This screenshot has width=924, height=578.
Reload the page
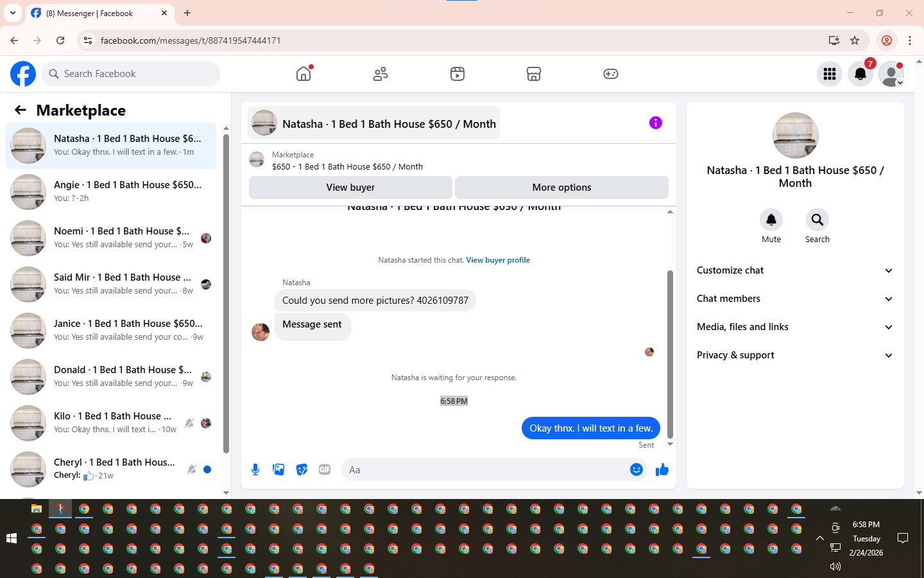click(60, 40)
